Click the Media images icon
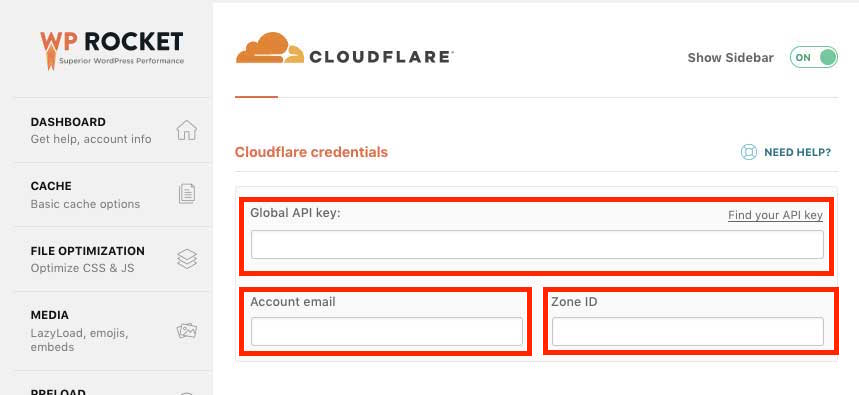 [187, 331]
